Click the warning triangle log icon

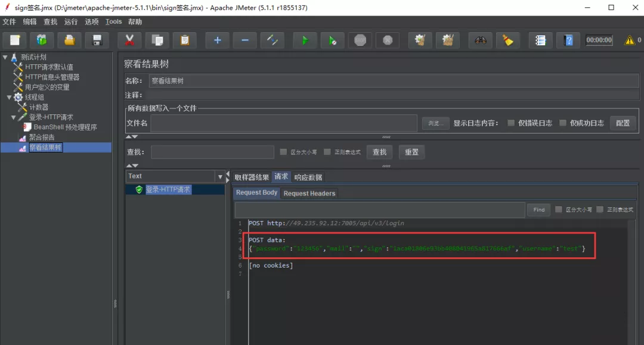click(629, 40)
